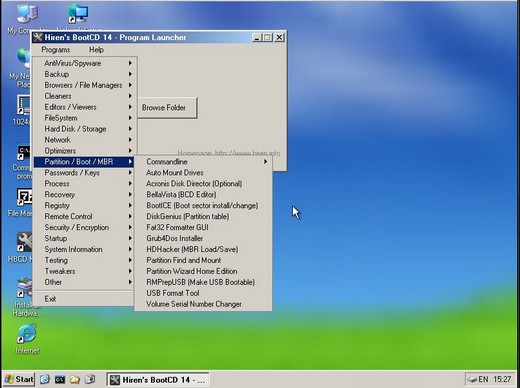Viewport: 520px width, 388px height.
Task: Expand the Network submenu arrow
Action: click(130, 140)
